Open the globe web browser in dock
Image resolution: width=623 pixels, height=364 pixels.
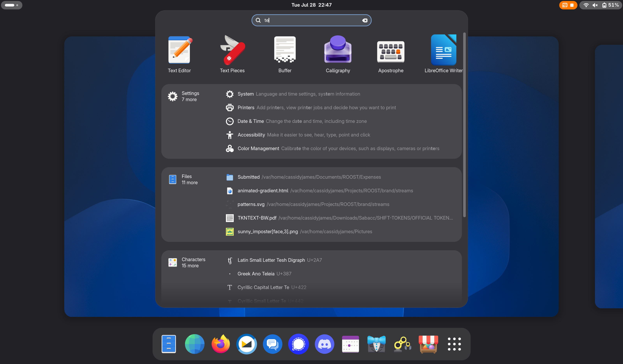coord(195,344)
